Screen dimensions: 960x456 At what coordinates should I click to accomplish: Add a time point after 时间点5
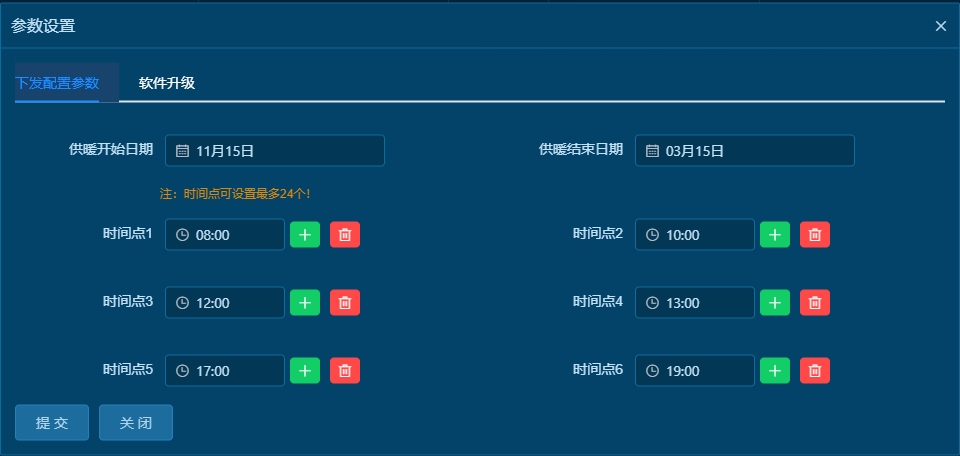(305, 371)
